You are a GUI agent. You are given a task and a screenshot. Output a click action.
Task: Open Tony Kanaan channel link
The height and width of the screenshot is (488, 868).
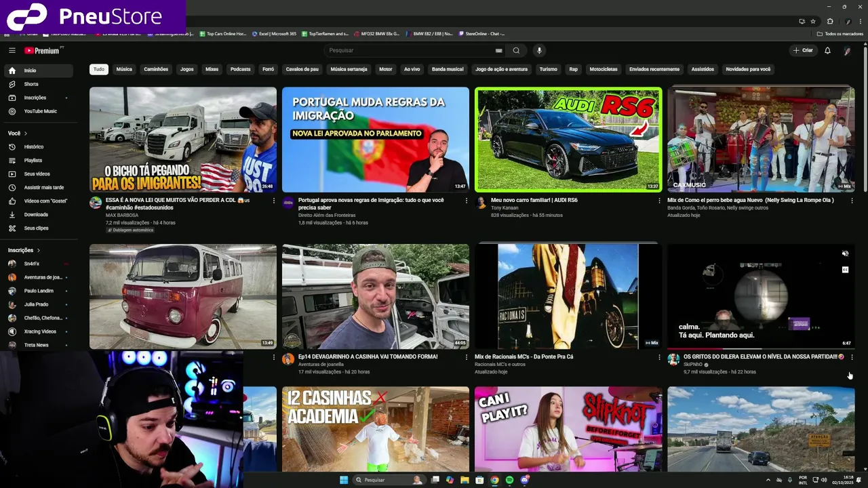(x=505, y=208)
